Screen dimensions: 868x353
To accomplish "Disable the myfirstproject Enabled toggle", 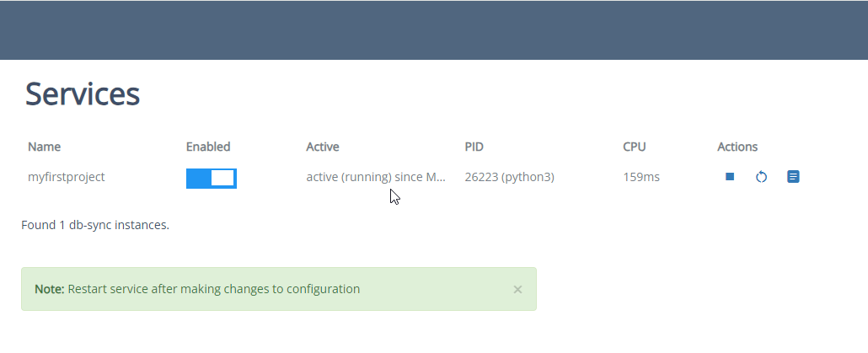I will point(212,178).
